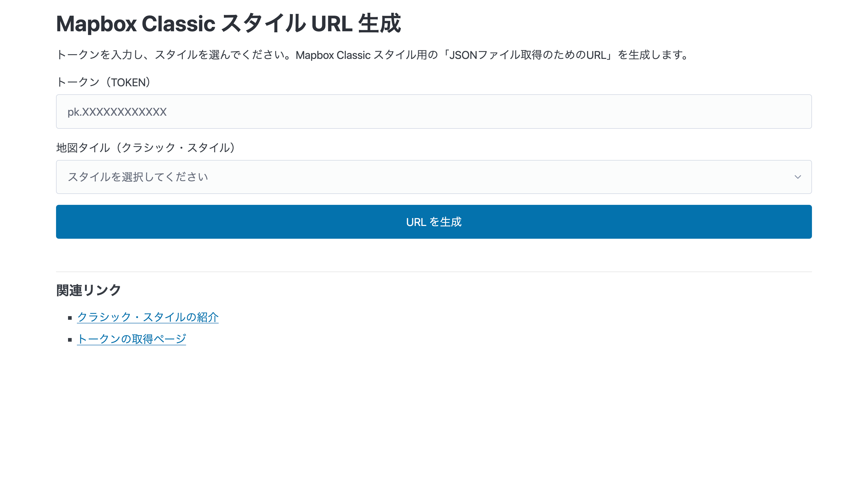Click the dropdown arrow icon at field right
This screenshot has height=491, width=868.
click(798, 176)
